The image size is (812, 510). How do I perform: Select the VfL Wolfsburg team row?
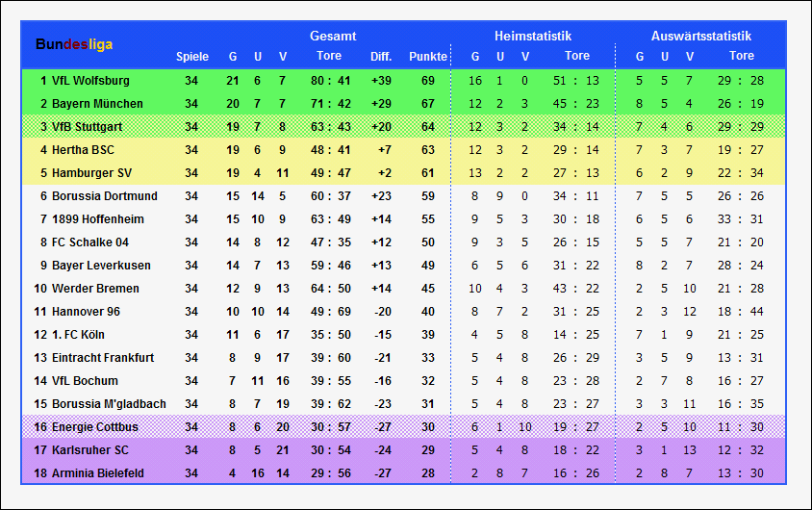(x=403, y=81)
